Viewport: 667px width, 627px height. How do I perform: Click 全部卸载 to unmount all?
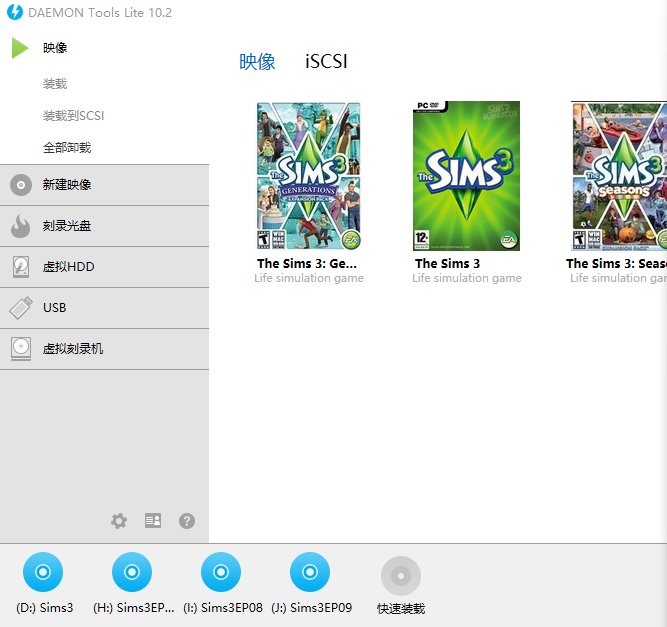pos(67,148)
